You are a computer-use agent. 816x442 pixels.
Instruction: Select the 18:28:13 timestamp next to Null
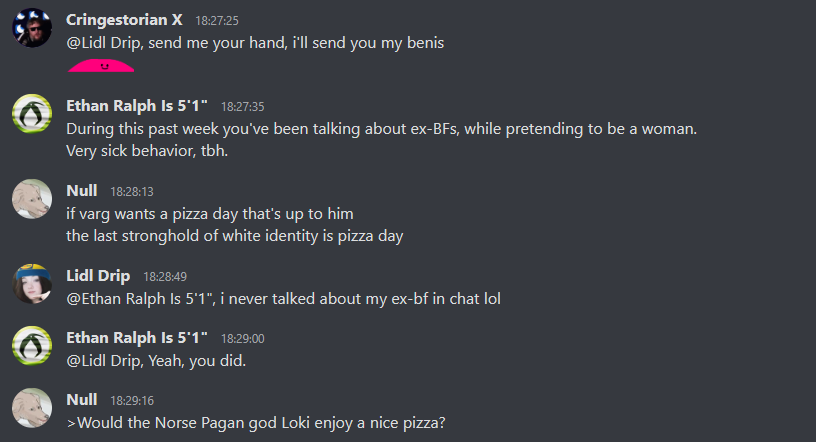tap(131, 191)
